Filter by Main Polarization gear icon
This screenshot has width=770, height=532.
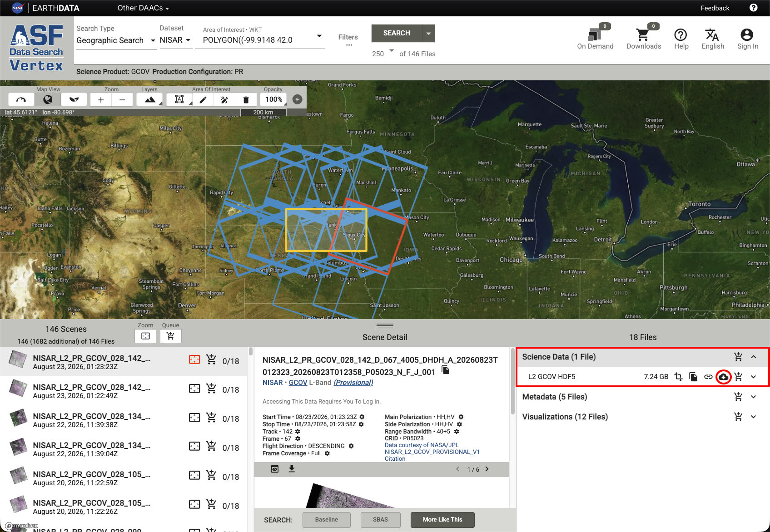click(x=461, y=417)
